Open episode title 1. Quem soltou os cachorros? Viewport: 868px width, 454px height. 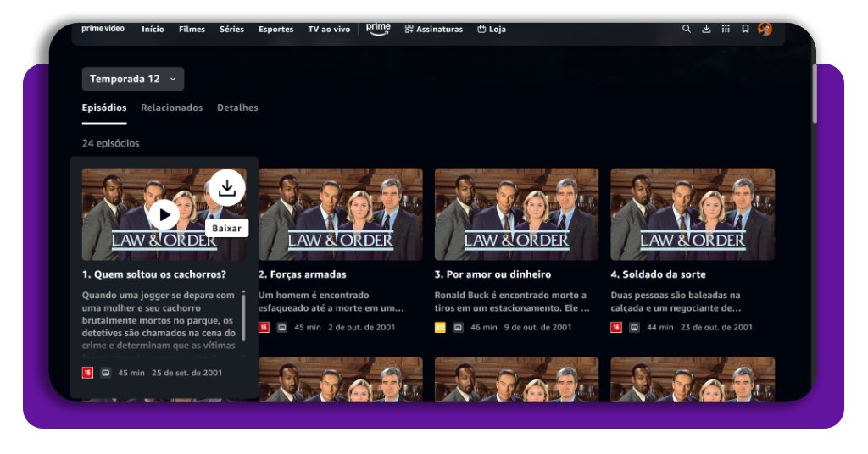click(154, 274)
